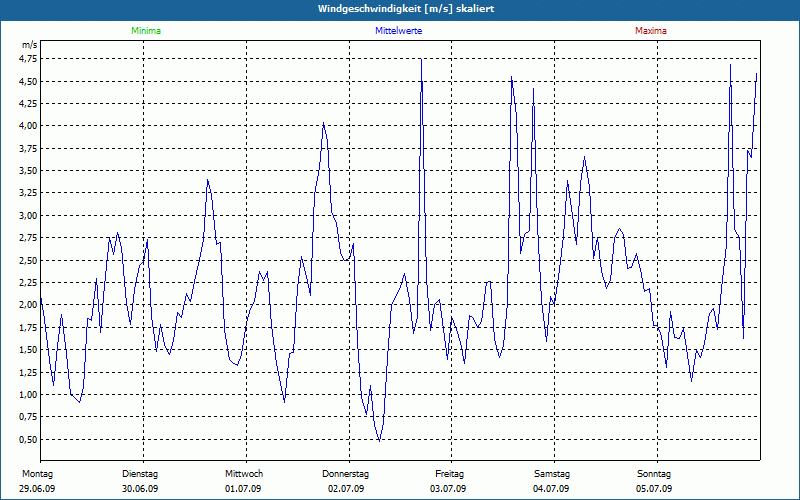Screen dimensions: 800x500
Task: Click the Montag day label
Action: coord(37,474)
